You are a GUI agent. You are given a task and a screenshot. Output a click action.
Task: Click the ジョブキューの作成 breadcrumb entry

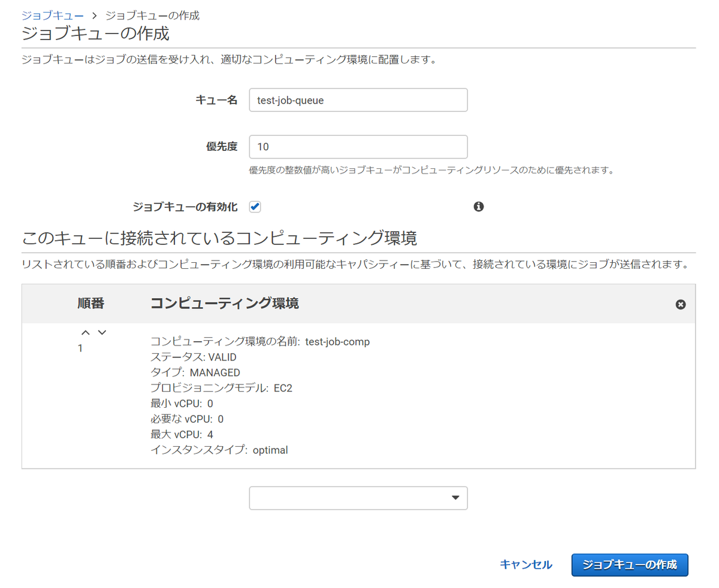[152, 15]
